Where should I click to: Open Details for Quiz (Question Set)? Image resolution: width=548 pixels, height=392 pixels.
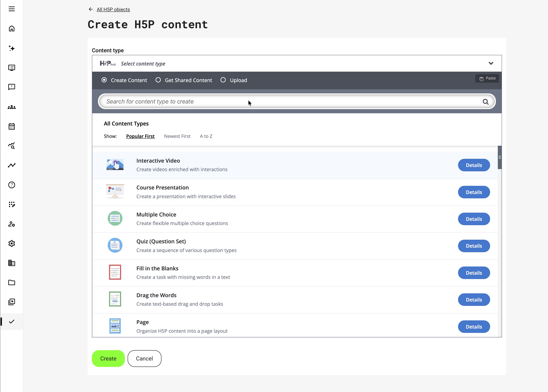(474, 246)
